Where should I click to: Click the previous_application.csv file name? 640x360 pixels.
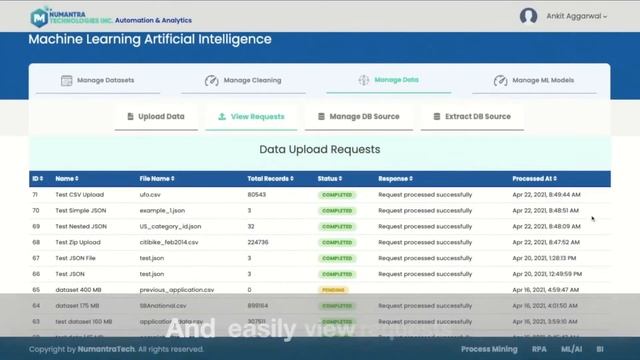coord(177,290)
